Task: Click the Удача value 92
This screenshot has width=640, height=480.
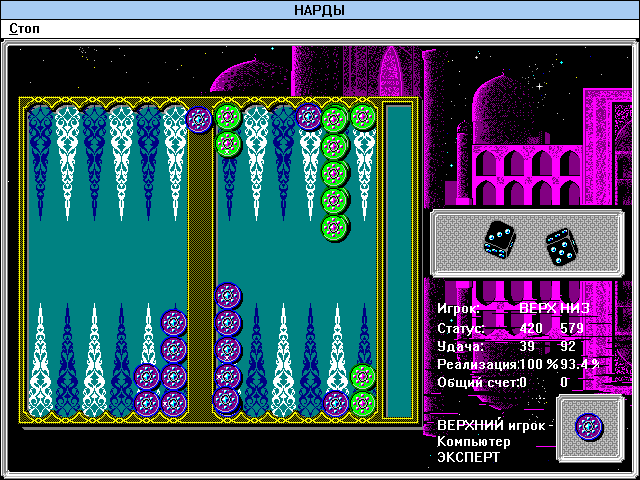Action: pyautogui.click(x=568, y=346)
